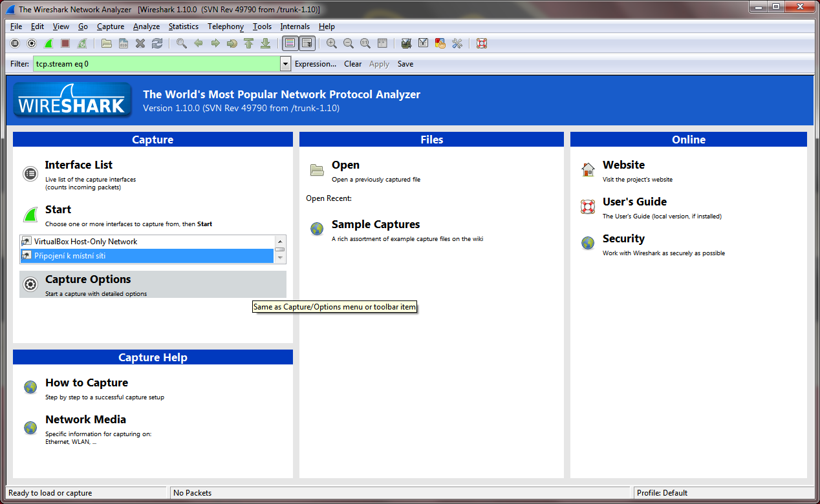Open the Internals menu
This screenshot has width=820, height=504.
(x=295, y=26)
